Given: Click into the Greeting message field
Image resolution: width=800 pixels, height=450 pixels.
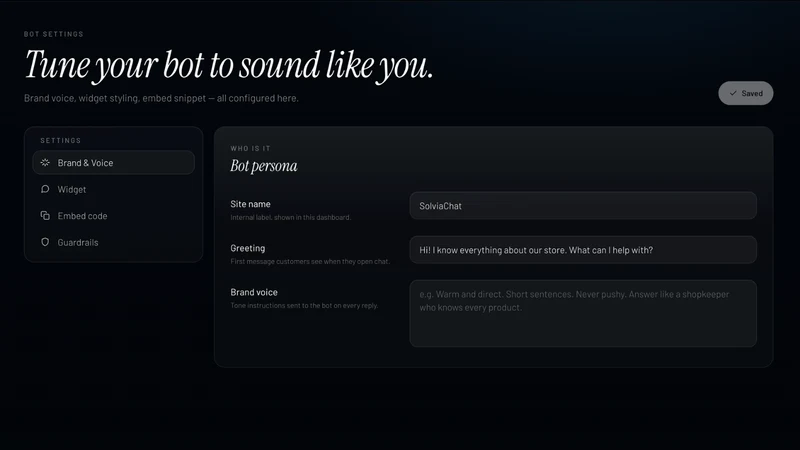Looking at the screenshot, I should tap(583, 250).
